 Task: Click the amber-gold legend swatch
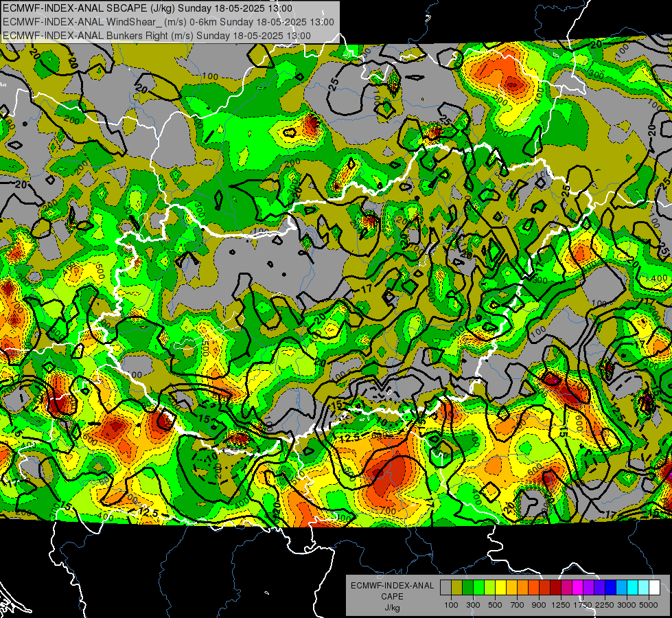(511, 588)
